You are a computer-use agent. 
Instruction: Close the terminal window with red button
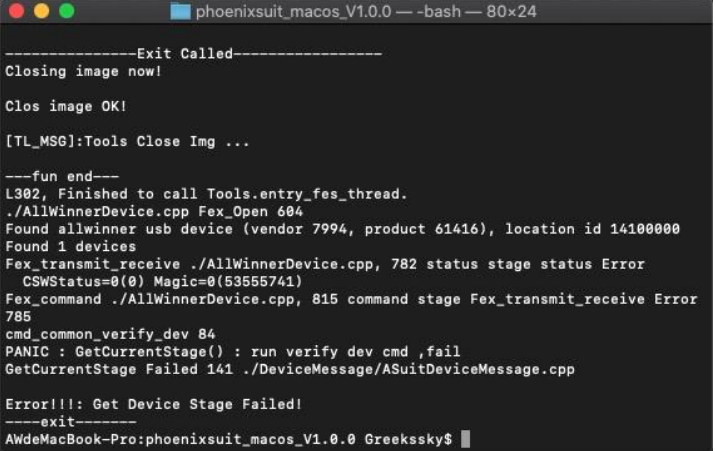pyautogui.click(x=17, y=13)
